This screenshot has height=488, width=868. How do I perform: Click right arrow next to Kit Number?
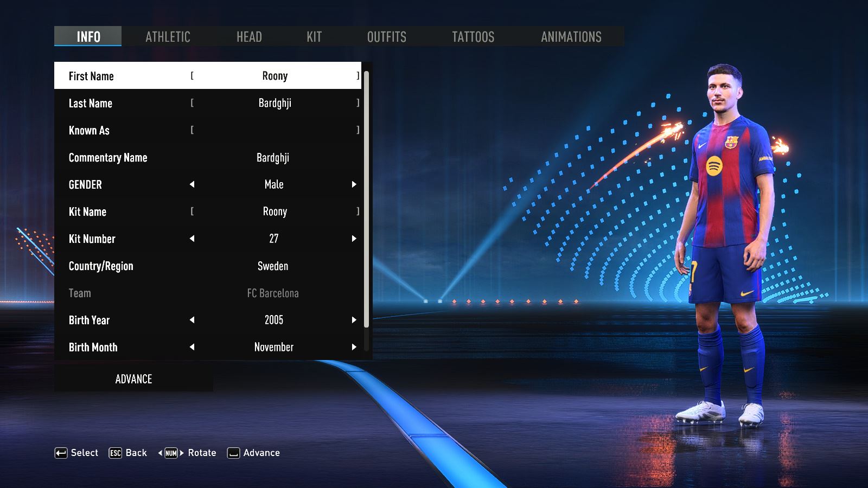354,239
